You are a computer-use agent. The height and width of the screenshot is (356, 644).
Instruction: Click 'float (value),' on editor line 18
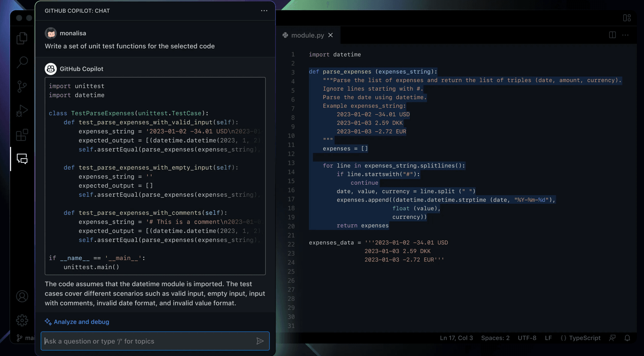[x=416, y=209]
